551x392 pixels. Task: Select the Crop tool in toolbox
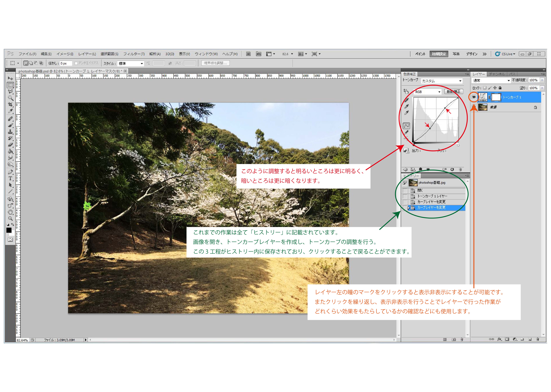10,104
